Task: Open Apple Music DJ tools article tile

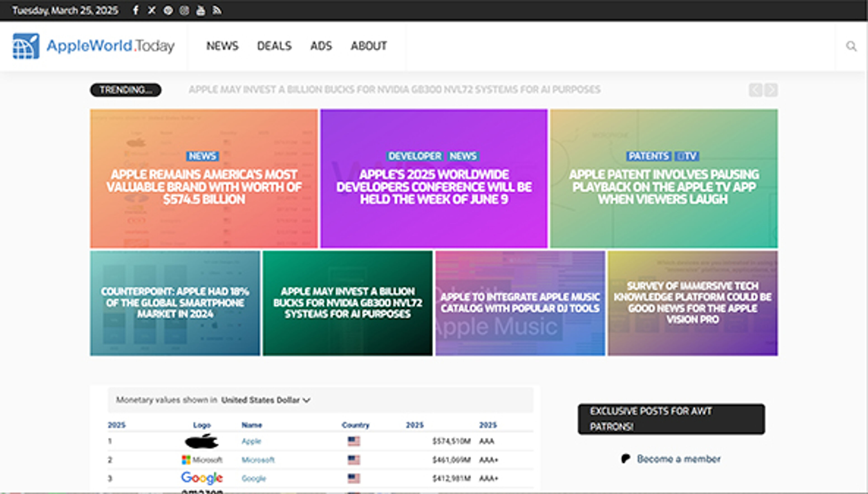Action: [x=520, y=303]
